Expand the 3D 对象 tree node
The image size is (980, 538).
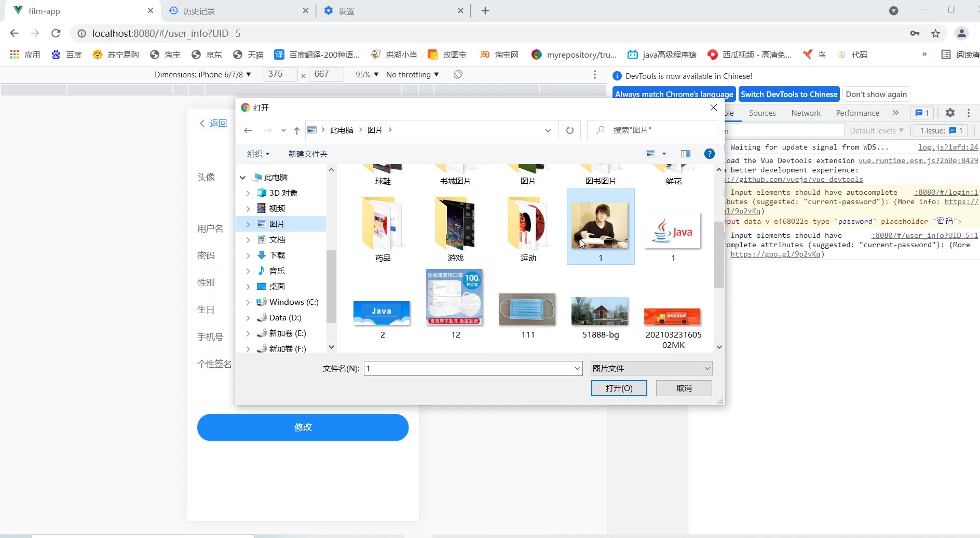[248, 193]
